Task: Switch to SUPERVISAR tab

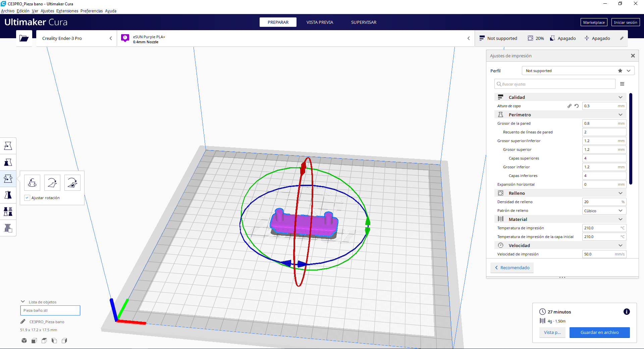Action: [x=364, y=22]
